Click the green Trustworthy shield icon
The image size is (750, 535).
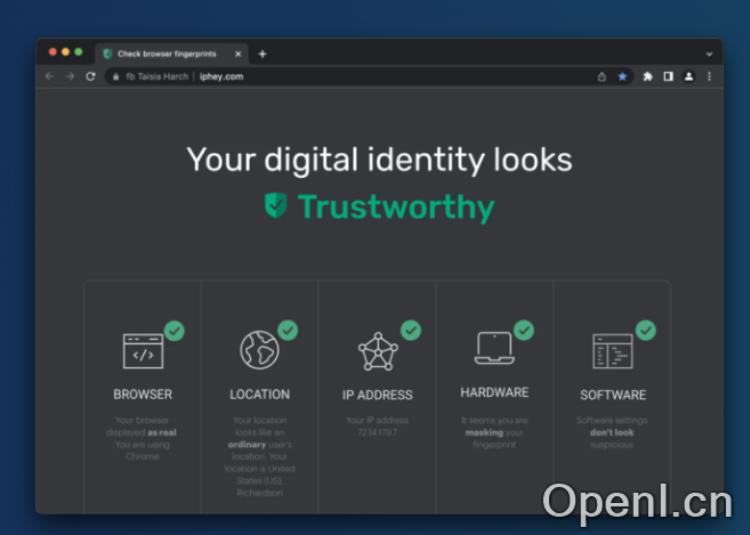coord(275,206)
